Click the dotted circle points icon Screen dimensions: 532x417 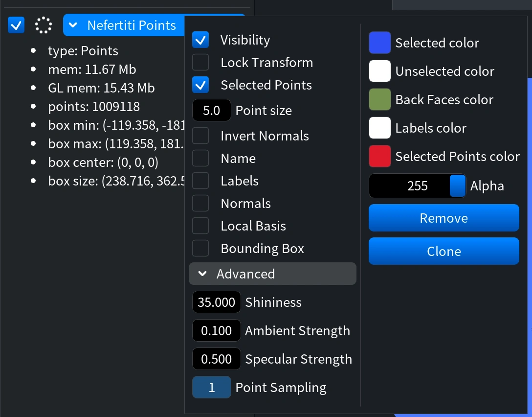(44, 25)
